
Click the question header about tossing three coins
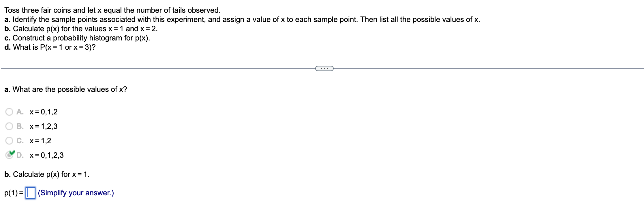(112, 10)
